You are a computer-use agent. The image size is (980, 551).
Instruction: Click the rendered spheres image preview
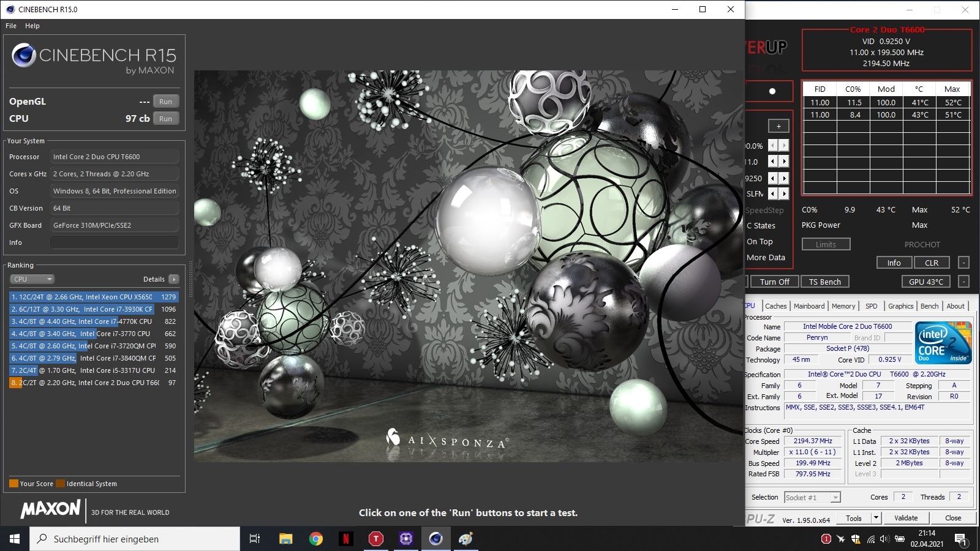click(468, 266)
